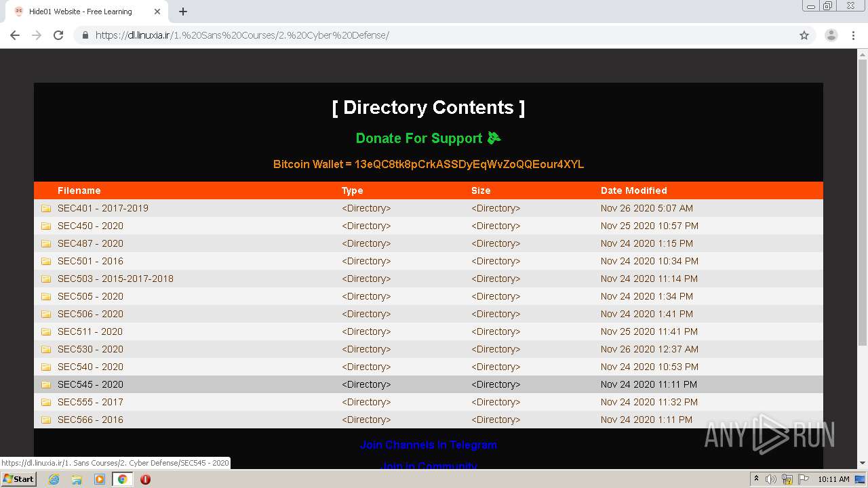Click the folder icon for SEC555 - 2017
868x488 pixels.
[x=46, y=403]
